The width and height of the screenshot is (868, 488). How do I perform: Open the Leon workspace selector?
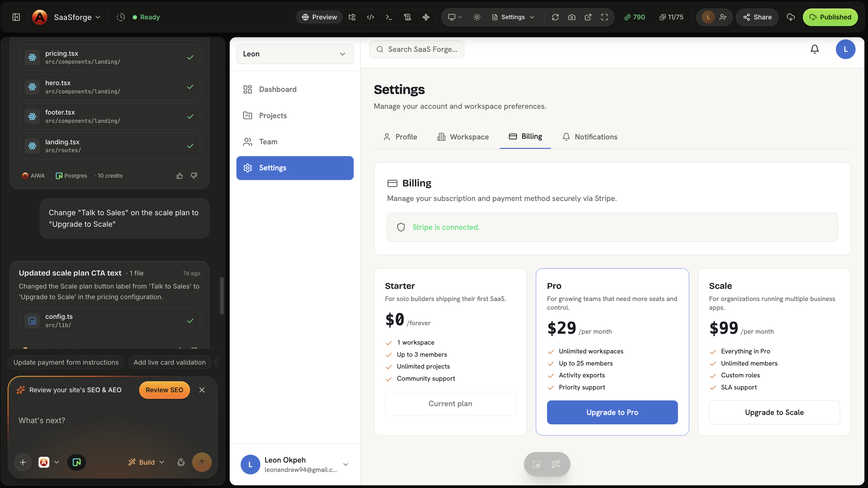point(295,54)
